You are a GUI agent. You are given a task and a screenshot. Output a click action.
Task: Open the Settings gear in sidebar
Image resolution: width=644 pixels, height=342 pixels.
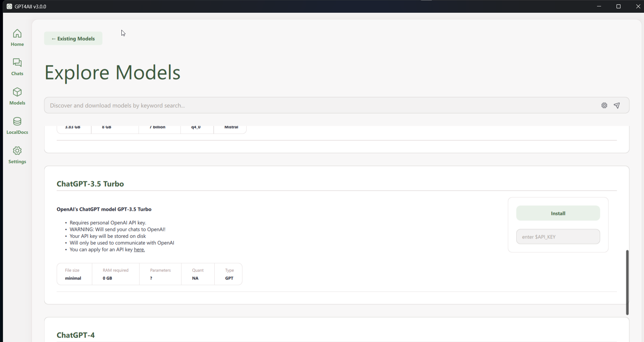pyautogui.click(x=17, y=151)
